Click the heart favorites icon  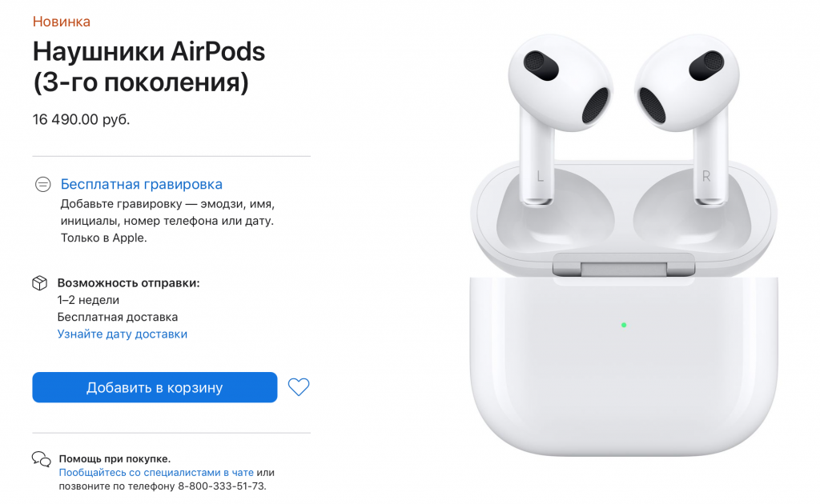click(x=299, y=387)
